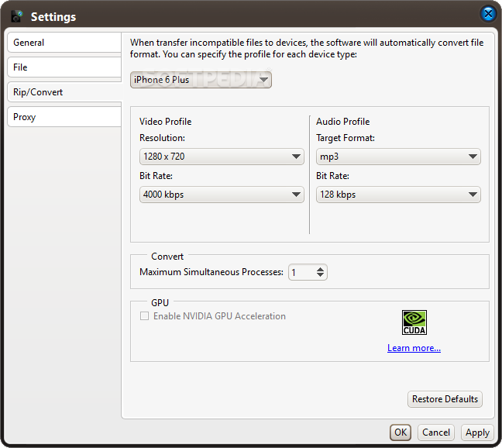Close the Settings dialog with the X button
Screen dimensions: 502x448
(x=488, y=14)
